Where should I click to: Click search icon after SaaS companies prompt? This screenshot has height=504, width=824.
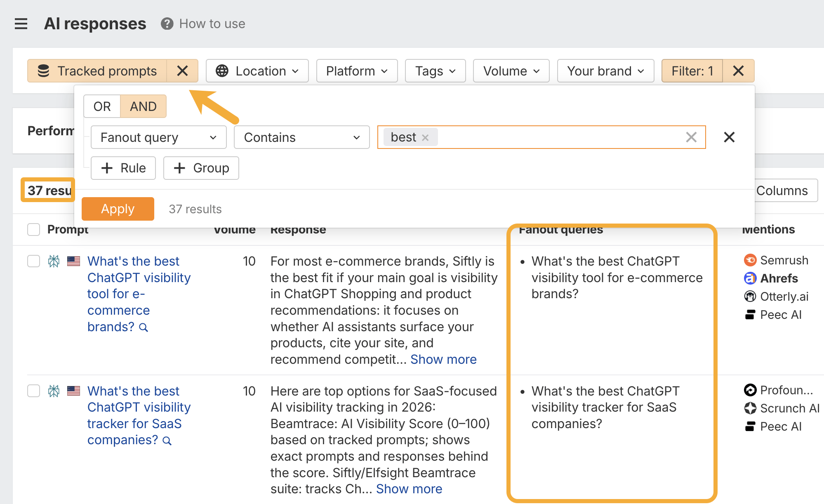[x=167, y=441]
